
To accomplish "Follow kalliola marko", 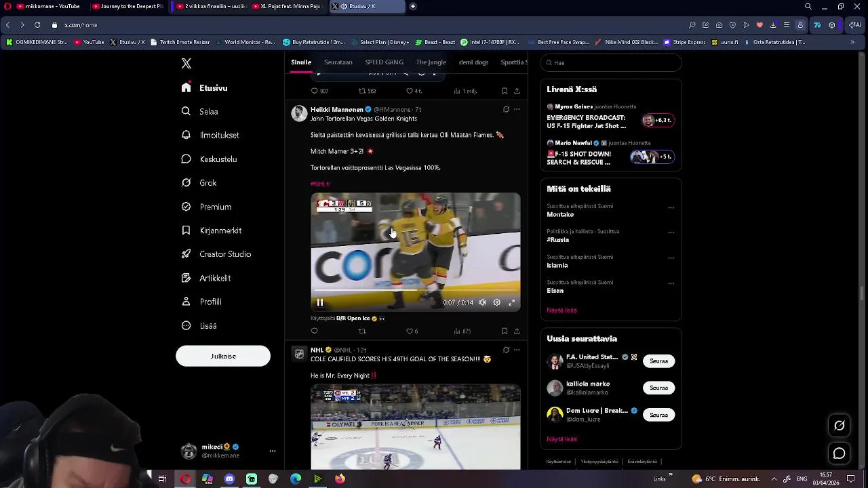I will 658,388.
